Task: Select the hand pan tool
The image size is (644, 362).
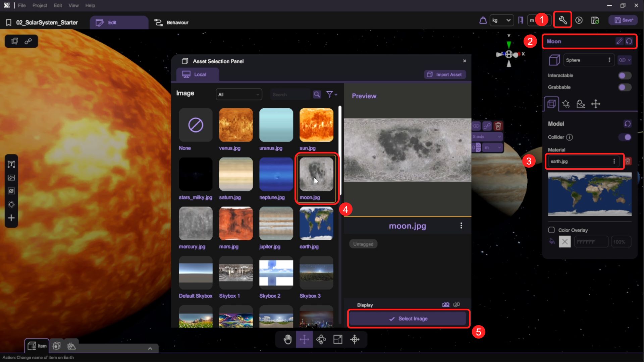Action: pos(287,340)
